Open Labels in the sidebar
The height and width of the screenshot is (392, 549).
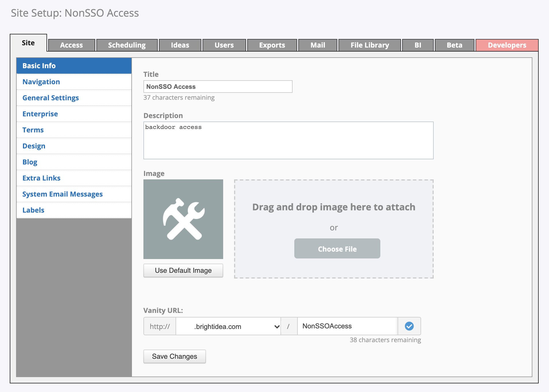coord(33,210)
